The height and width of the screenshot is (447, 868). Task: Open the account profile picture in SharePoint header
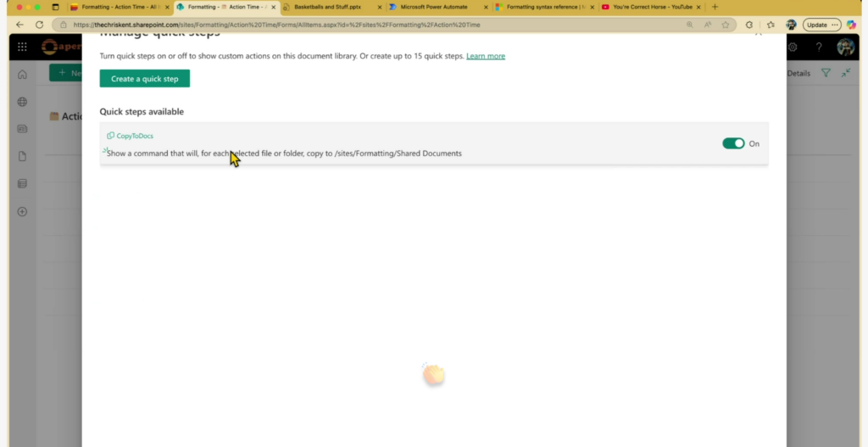click(845, 47)
